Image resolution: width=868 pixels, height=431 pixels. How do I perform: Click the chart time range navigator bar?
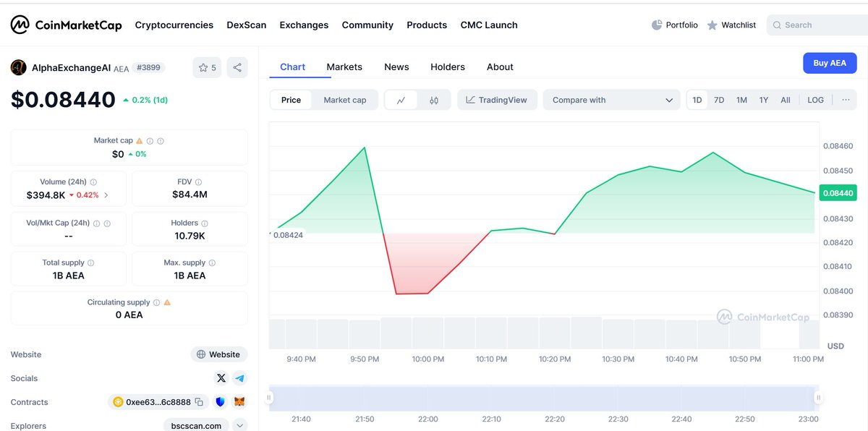[544, 398]
